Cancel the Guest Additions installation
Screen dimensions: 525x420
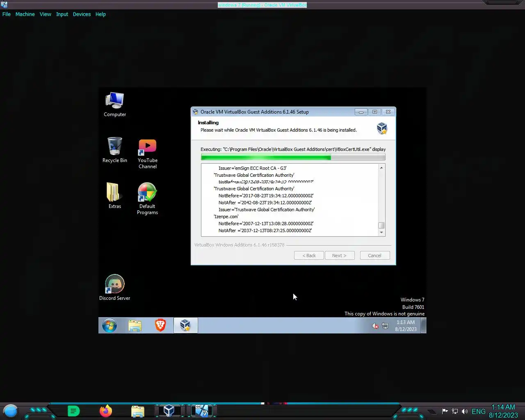(374, 256)
